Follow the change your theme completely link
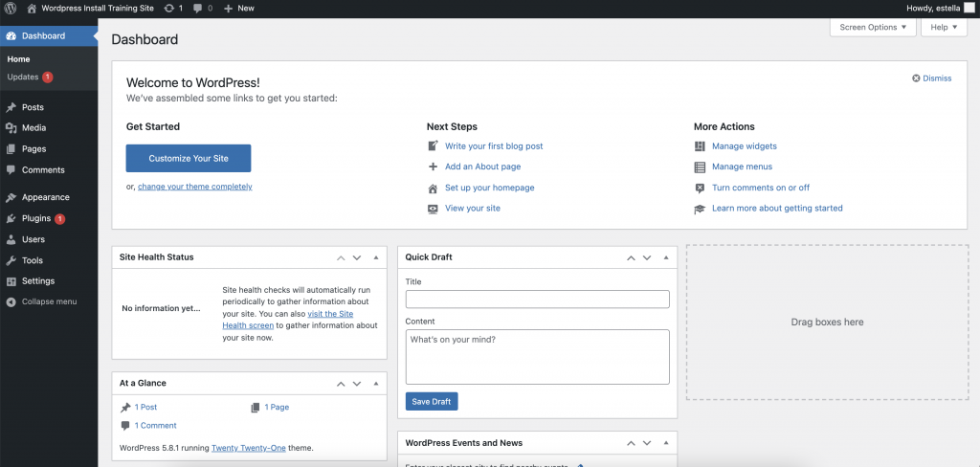The height and width of the screenshot is (467, 980). coord(195,187)
